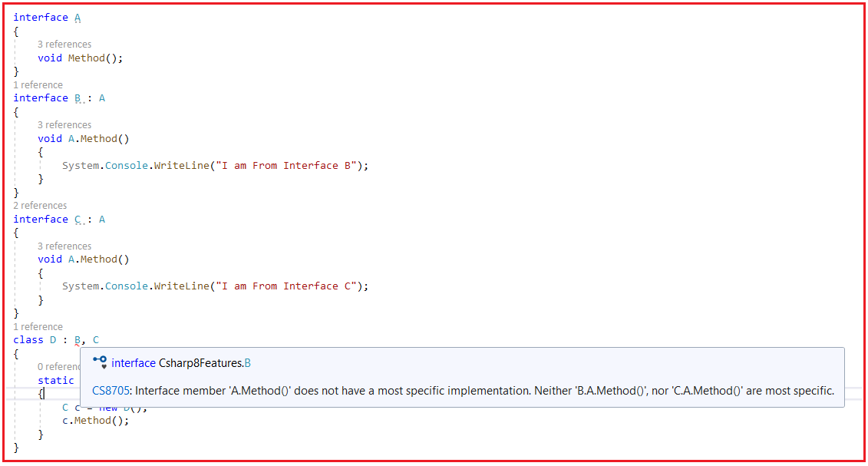868x466 pixels.
Task: Select the C name in 'interface C : A'
Action: [78, 219]
